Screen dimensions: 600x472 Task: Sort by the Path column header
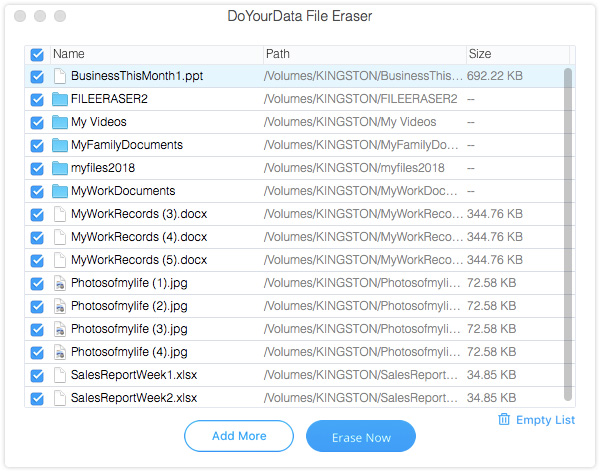pos(365,54)
